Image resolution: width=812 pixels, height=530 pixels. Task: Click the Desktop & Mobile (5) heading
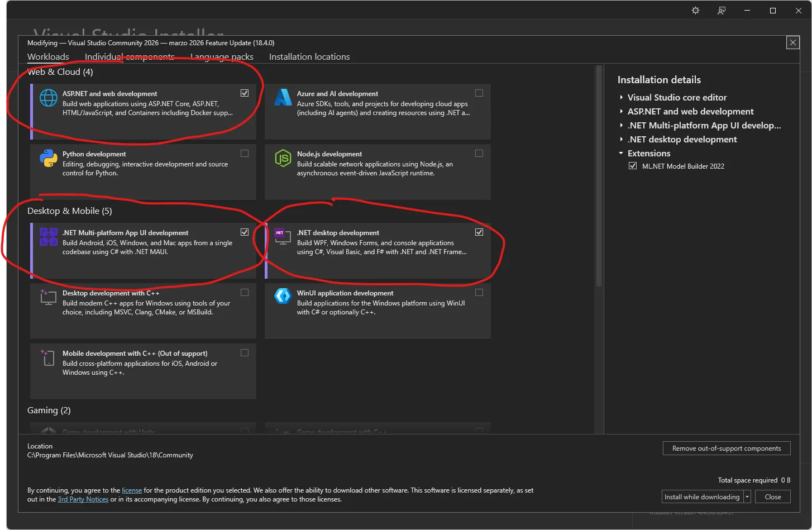tap(70, 211)
